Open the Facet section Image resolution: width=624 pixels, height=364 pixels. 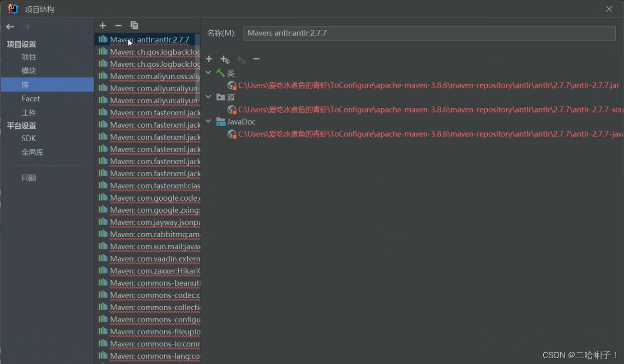coord(31,99)
